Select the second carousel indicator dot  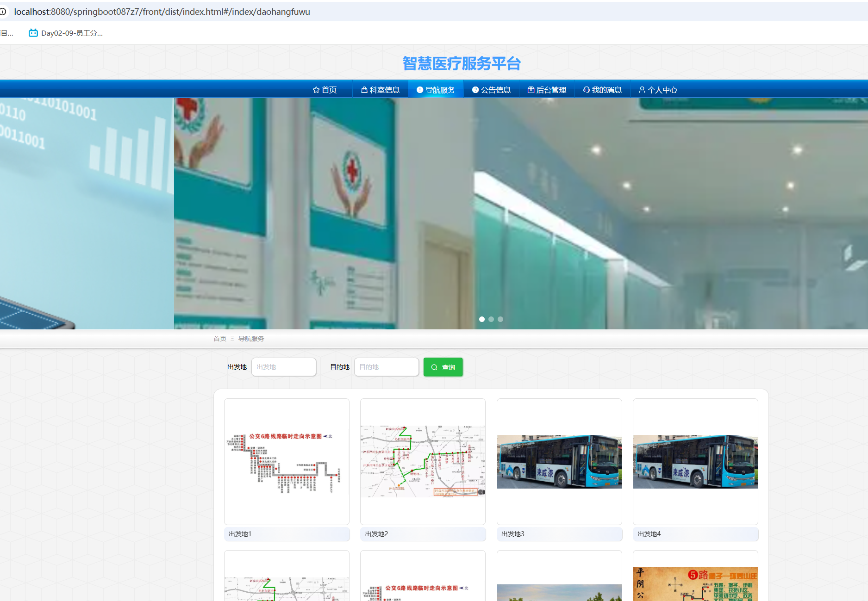pyautogui.click(x=491, y=319)
